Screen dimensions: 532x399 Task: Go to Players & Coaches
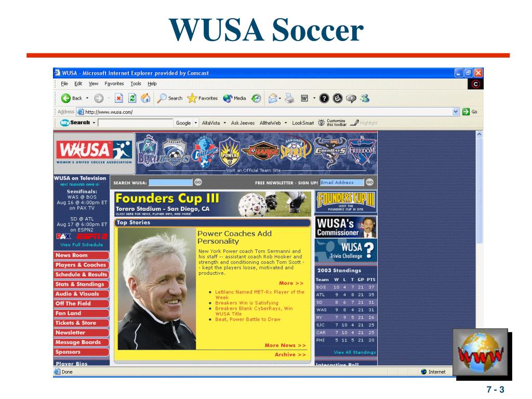pos(82,265)
